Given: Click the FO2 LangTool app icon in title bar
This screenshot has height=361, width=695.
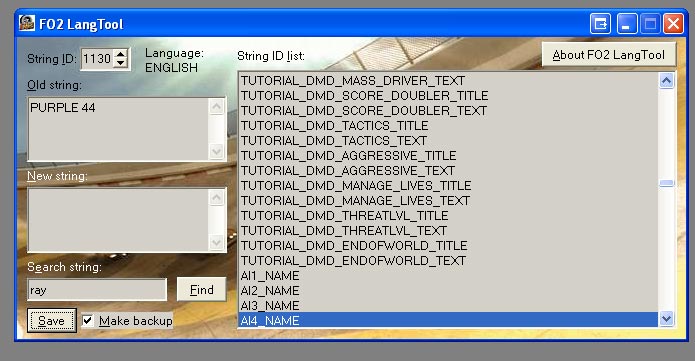Looking at the screenshot, I should pos(27,23).
